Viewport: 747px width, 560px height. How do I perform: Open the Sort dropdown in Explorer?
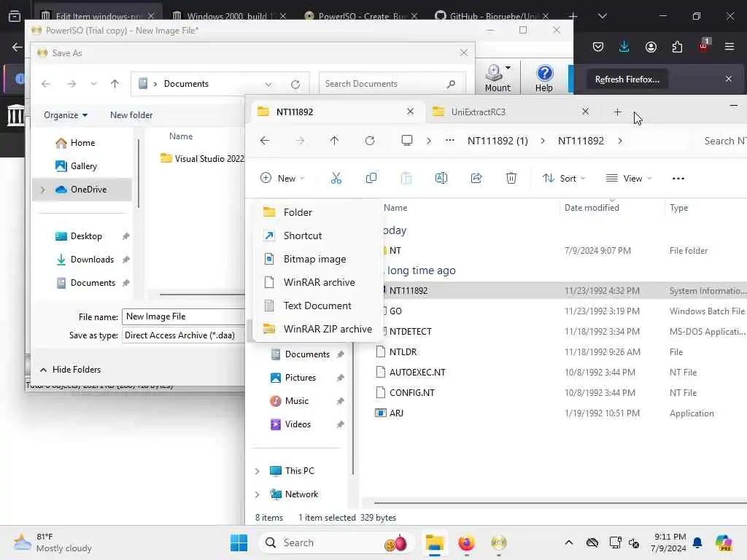click(564, 178)
